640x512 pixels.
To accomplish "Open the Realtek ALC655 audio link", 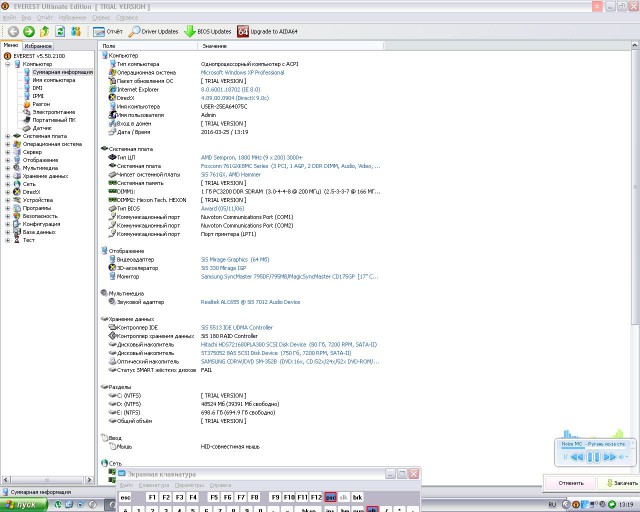I will (250, 302).
